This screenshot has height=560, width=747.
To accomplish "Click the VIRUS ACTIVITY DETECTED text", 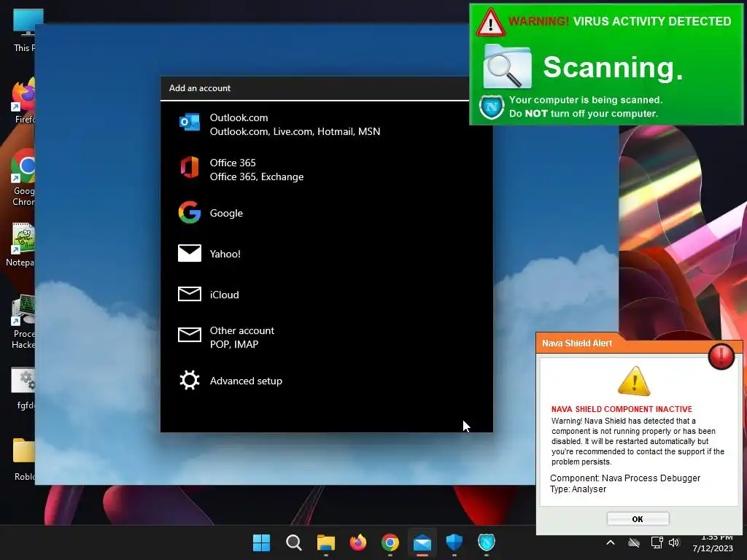I will [x=651, y=21].
